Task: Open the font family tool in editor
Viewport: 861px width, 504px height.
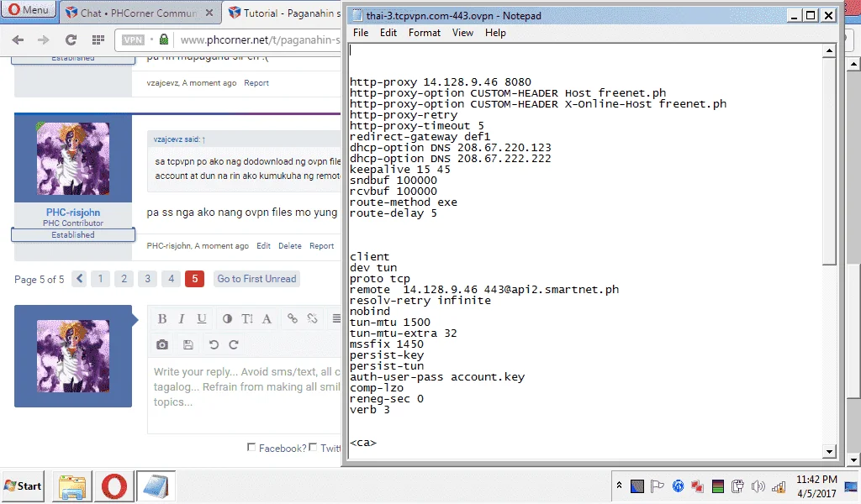Action: [x=267, y=318]
